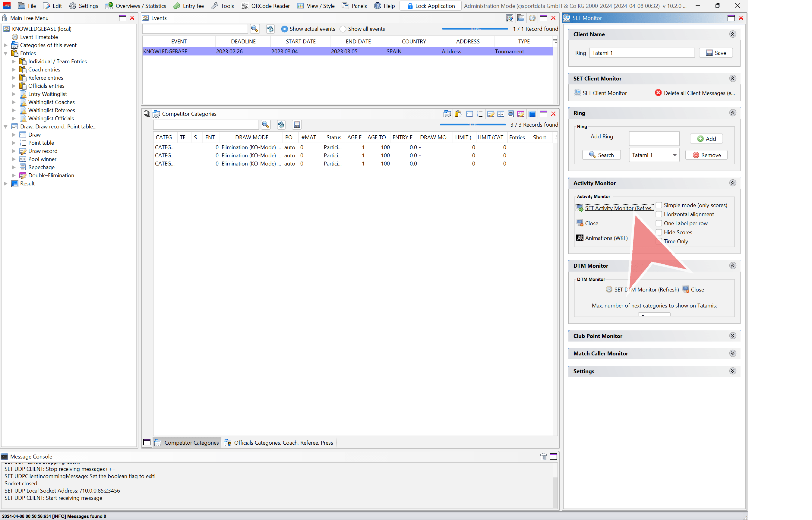This screenshot has height=520, width=812.
Task: Click the Events search magnifier icon
Action: pyautogui.click(x=254, y=29)
